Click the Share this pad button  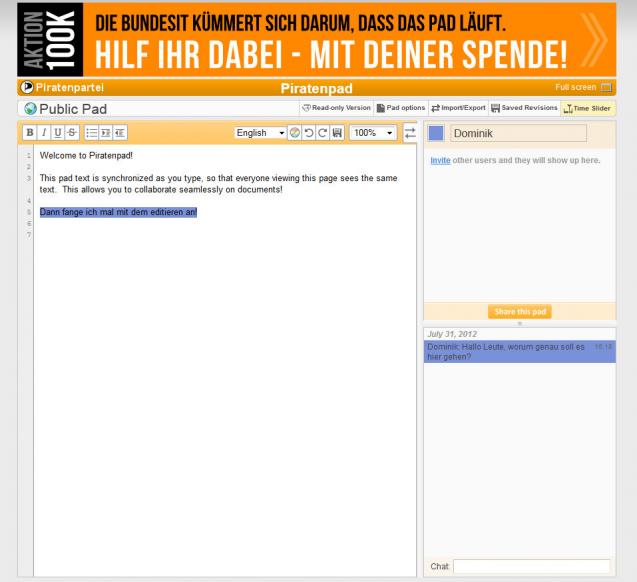[x=519, y=312]
